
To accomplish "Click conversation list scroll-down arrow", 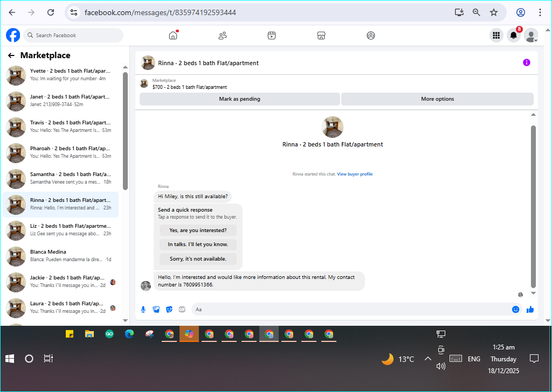I will point(125,320).
